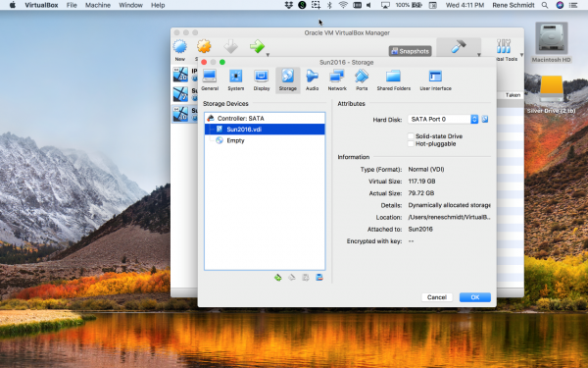Open the Window menu
Screen dimensions: 588x368
130,5
